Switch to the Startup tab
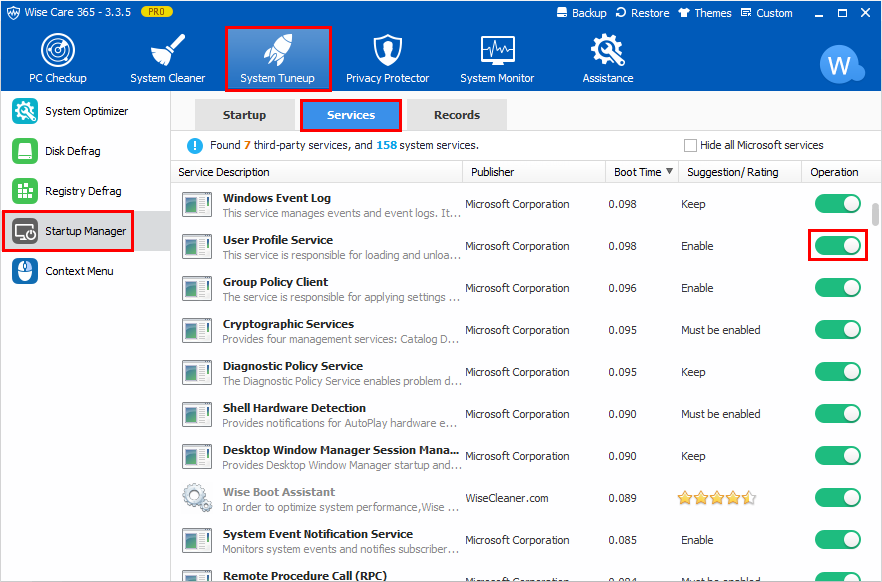The width and height of the screenshot is (882, 582). click(x=244, y=115)
